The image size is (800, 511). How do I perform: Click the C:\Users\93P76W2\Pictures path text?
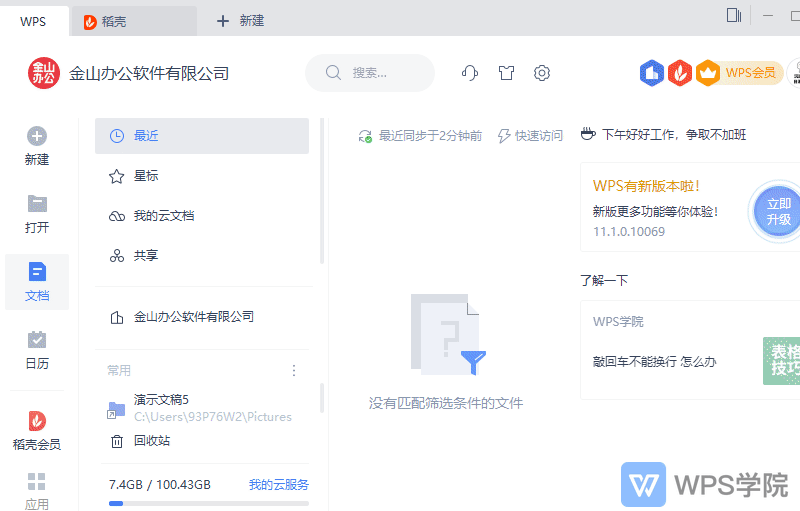pyautogui.click(x=213, y=417)
